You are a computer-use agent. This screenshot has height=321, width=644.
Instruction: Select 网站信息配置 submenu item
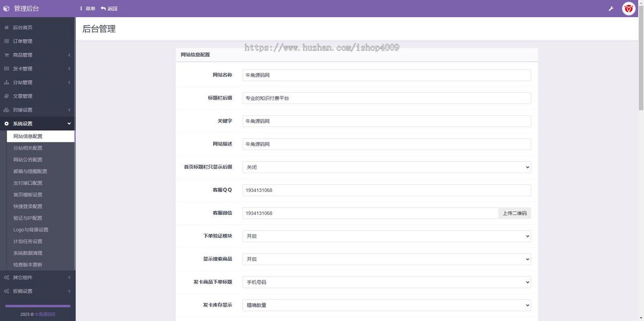point(40,136)
